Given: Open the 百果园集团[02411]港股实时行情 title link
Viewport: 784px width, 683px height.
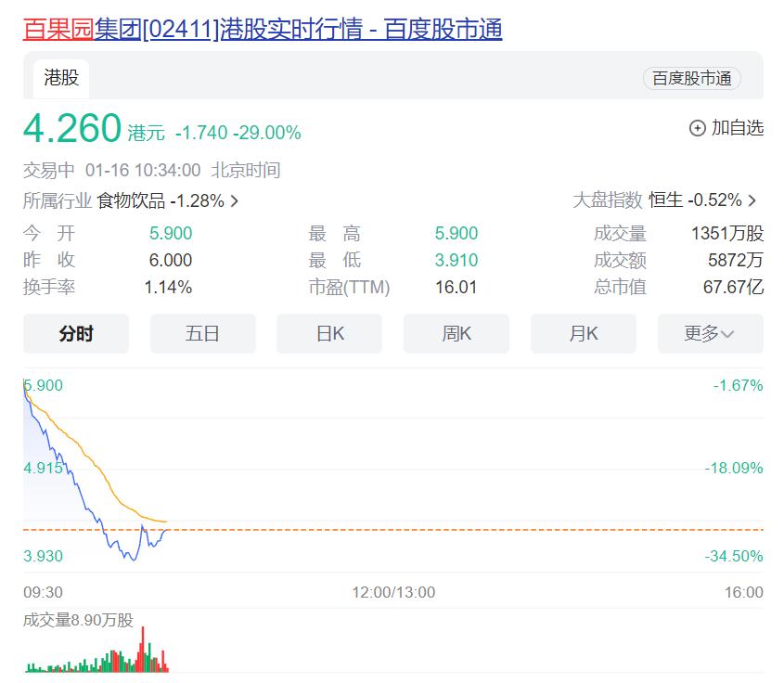Looking at the screenshot, I should pos(263,29).
